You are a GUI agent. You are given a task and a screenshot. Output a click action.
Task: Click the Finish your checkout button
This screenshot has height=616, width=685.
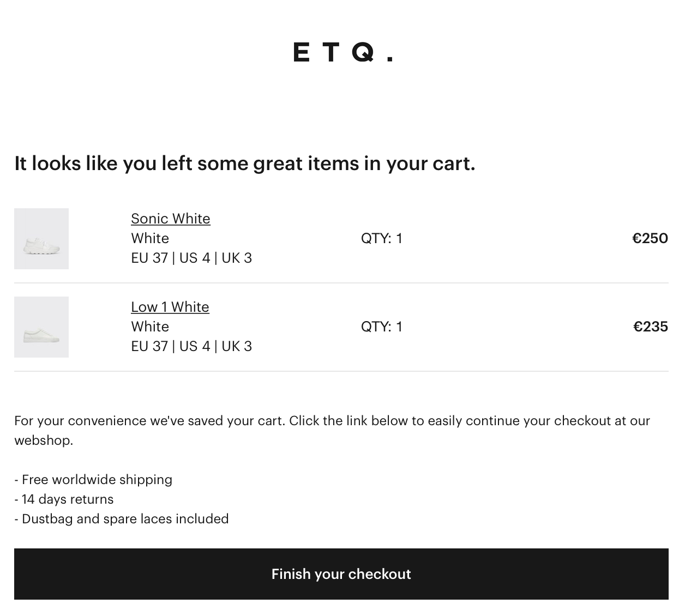pos(341,574)
